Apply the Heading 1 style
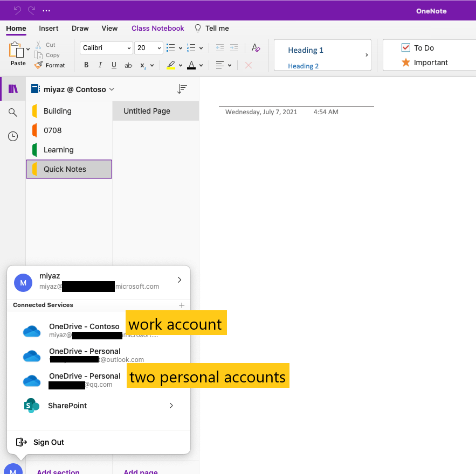Screen dimensions: 476x474 (306, 50)
